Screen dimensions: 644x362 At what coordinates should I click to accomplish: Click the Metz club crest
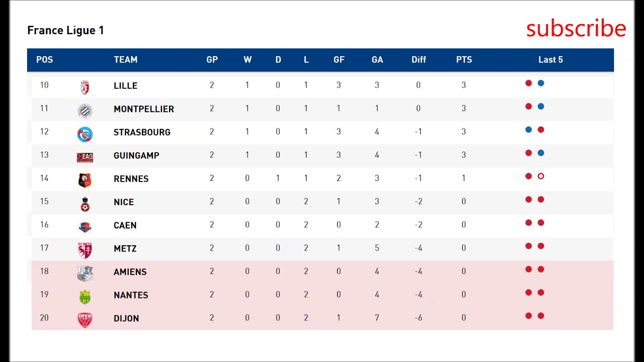pyautogui.click(x=85, y=250)
